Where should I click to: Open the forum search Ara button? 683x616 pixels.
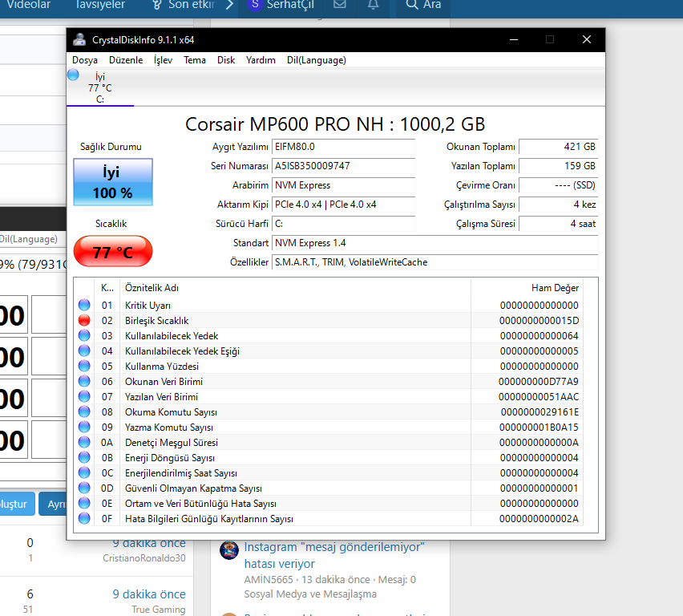[x=423, y=5]
